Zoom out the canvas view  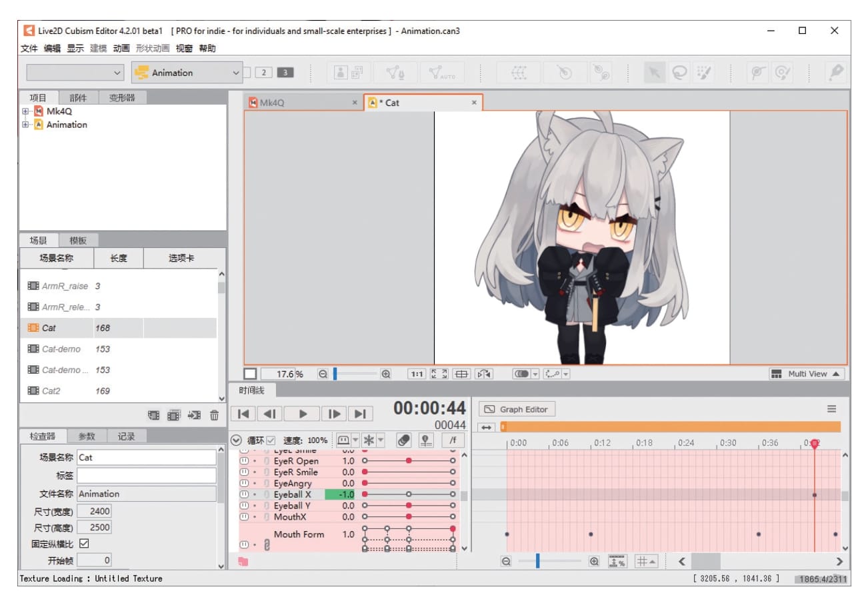point(323,374)
